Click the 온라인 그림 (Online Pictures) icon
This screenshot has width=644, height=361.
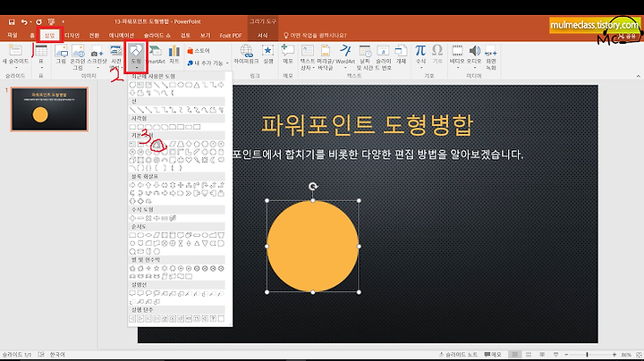coord(78,57)
